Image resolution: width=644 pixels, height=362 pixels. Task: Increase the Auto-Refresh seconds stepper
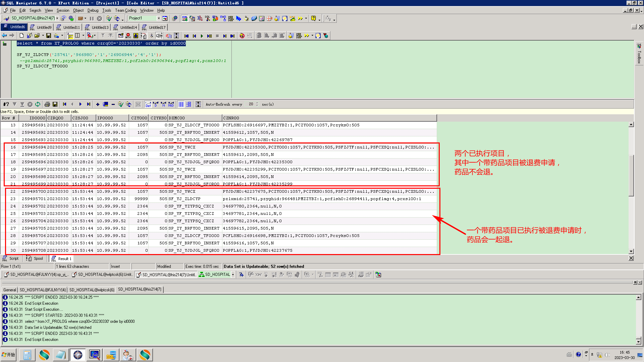click(257, 103)
